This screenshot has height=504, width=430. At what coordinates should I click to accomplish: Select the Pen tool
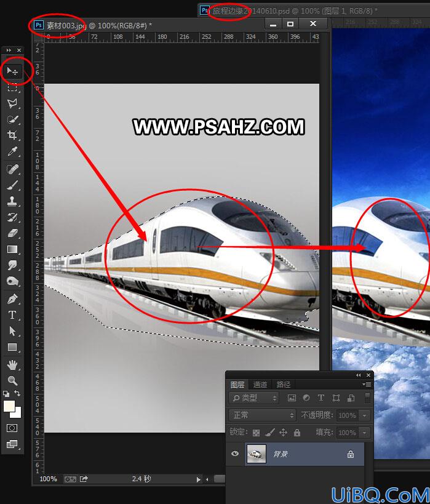pos(12,299)
